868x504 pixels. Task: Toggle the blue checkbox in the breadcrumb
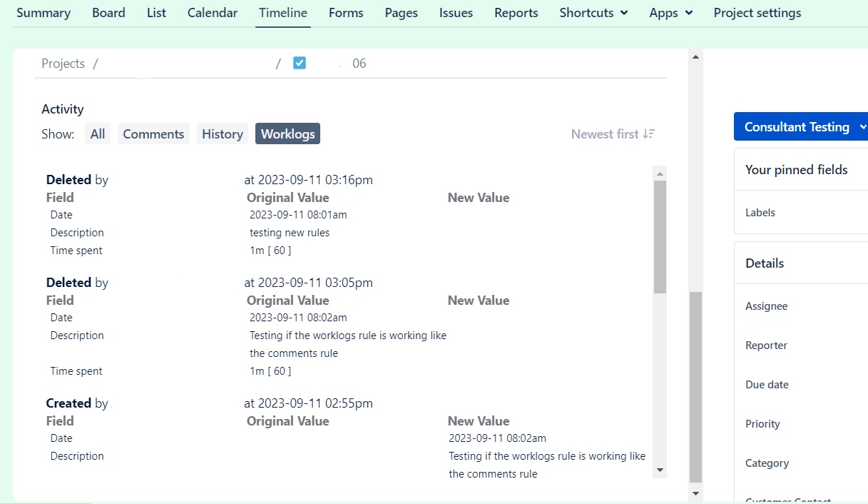(x=300, y=63)
